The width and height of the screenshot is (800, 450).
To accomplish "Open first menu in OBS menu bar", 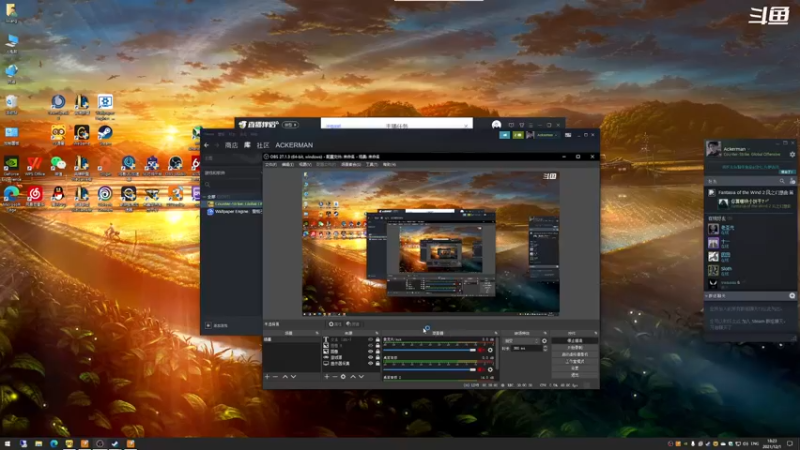I will click(271, 165).
